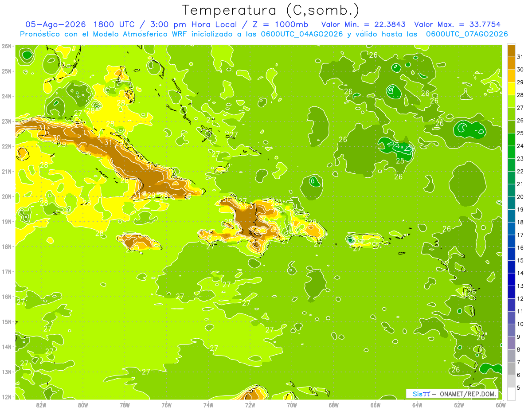
Task: Click the '20N' latitude axis label
Action: pos(7,196)
